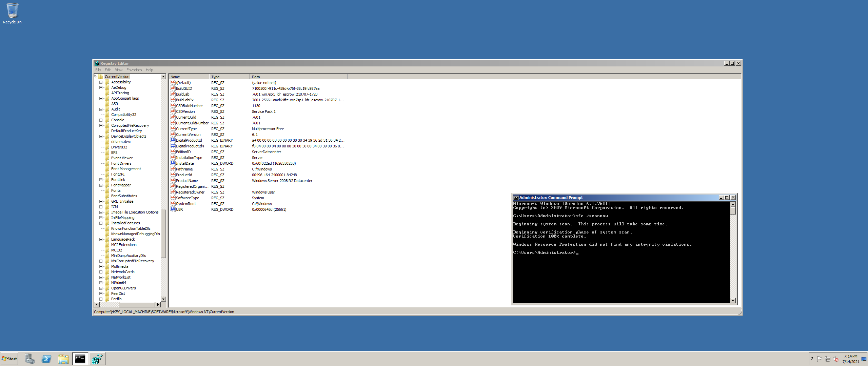
Task: Select the KnownFunctionTableDlls tree item
Action: 131,228
